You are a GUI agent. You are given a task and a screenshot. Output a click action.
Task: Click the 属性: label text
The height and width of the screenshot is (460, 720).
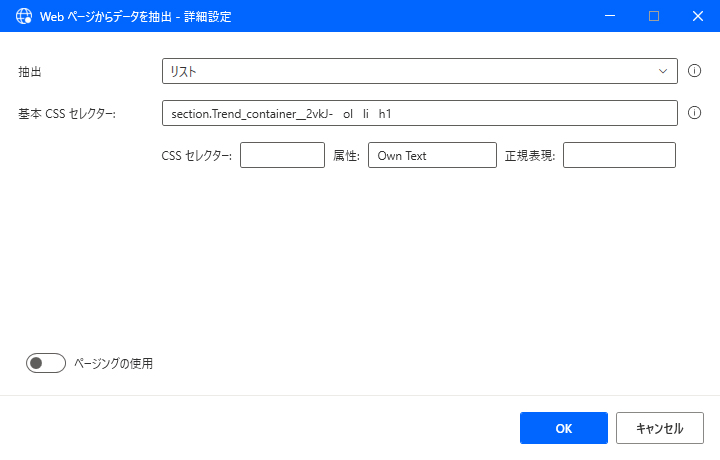[x=346, y=156]
